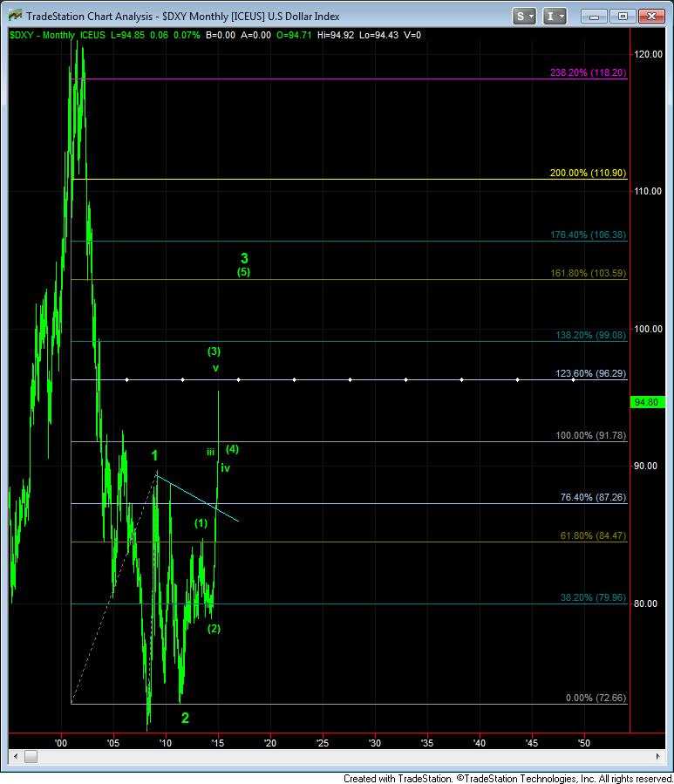Click the 38.20% (79.96) retracement label

pyautogui.click(x=590, y=597)
